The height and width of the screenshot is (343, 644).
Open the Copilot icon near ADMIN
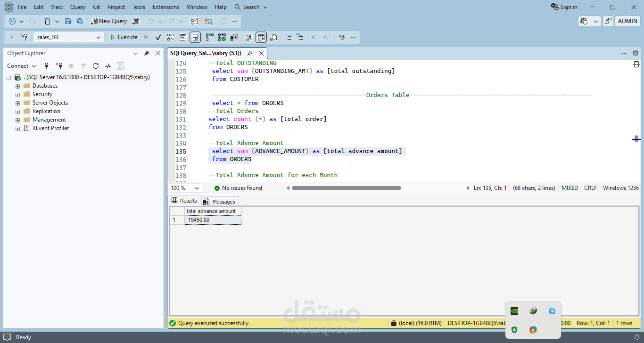coord(585,21)
